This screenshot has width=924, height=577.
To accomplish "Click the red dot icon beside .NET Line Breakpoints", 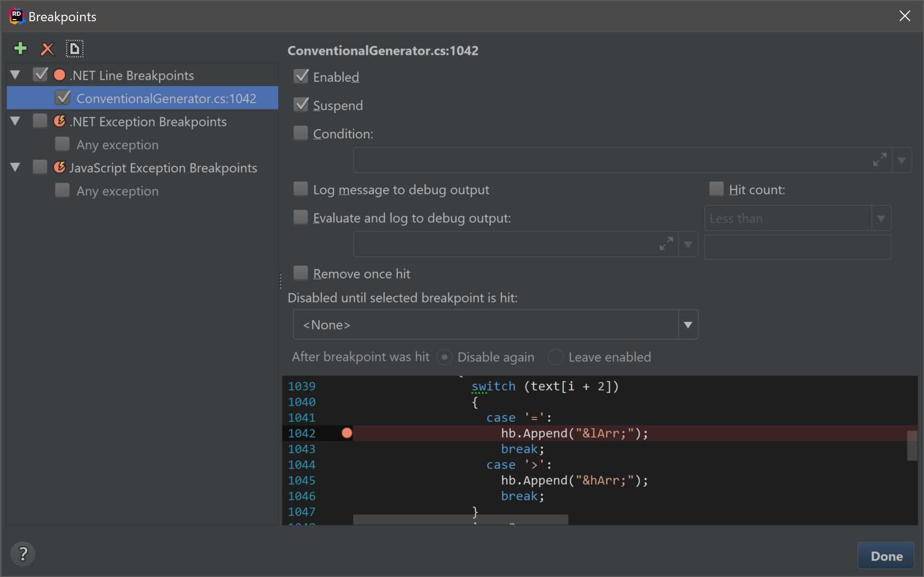I will click(59, 75).
